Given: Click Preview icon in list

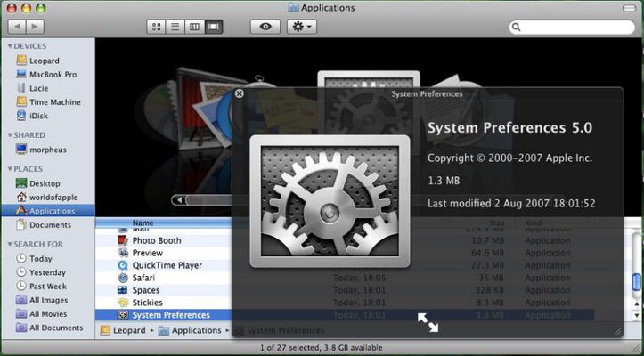Looking at the screenshot, I should coord(123,253).
